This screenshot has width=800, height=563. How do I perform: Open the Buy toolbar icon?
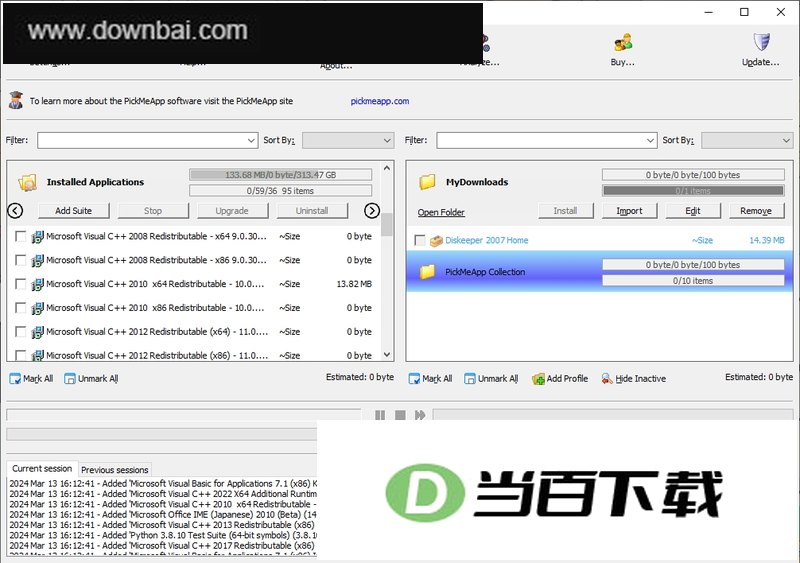(x=623, y=43)
